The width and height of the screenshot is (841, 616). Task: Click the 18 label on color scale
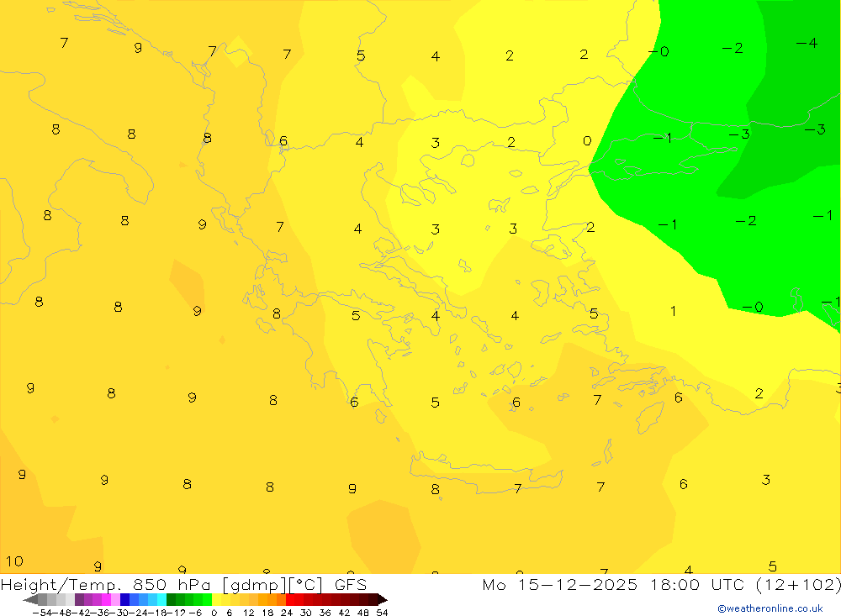click(x=267, y=613)
